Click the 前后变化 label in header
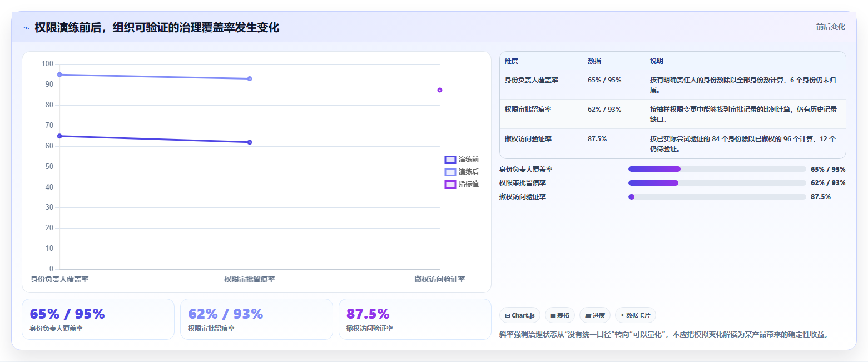This screenshot has width=868, height=362. [x=830, y=27]
